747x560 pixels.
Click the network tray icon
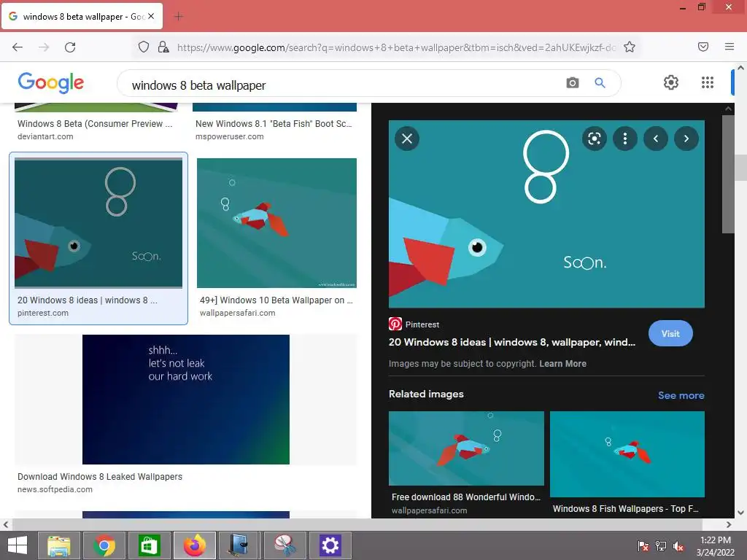coord(661,546)
